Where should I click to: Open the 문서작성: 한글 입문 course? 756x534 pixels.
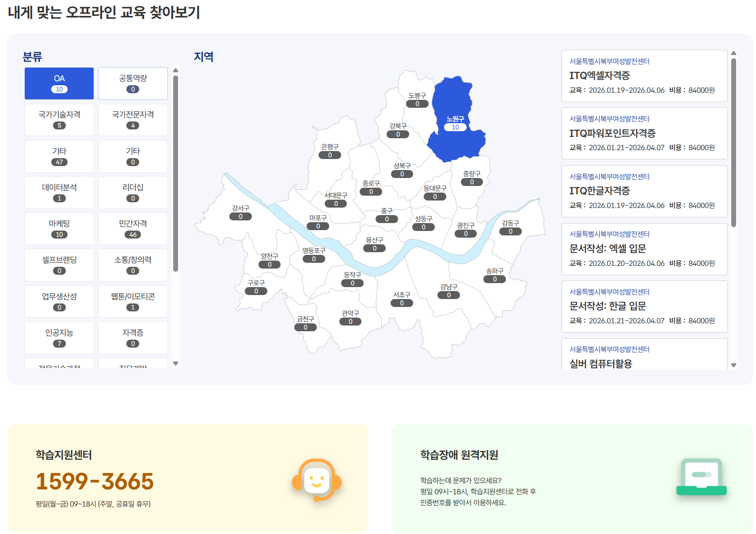click(x=644, y=307)
